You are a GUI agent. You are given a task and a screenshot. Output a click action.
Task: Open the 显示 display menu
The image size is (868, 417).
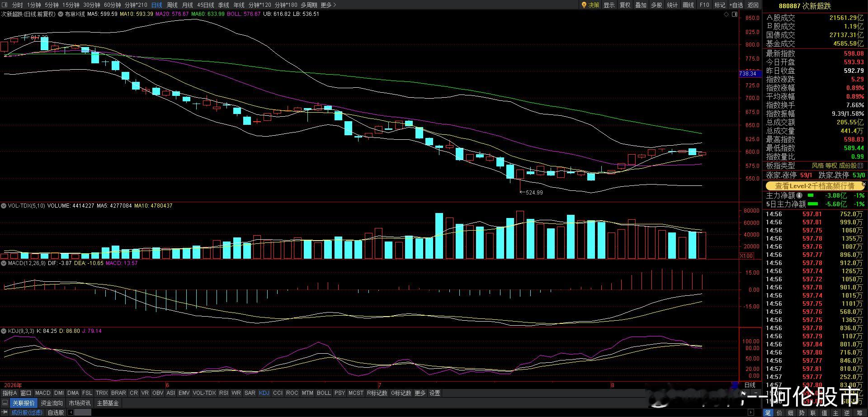pyautogui.click(x=609, y=5)
